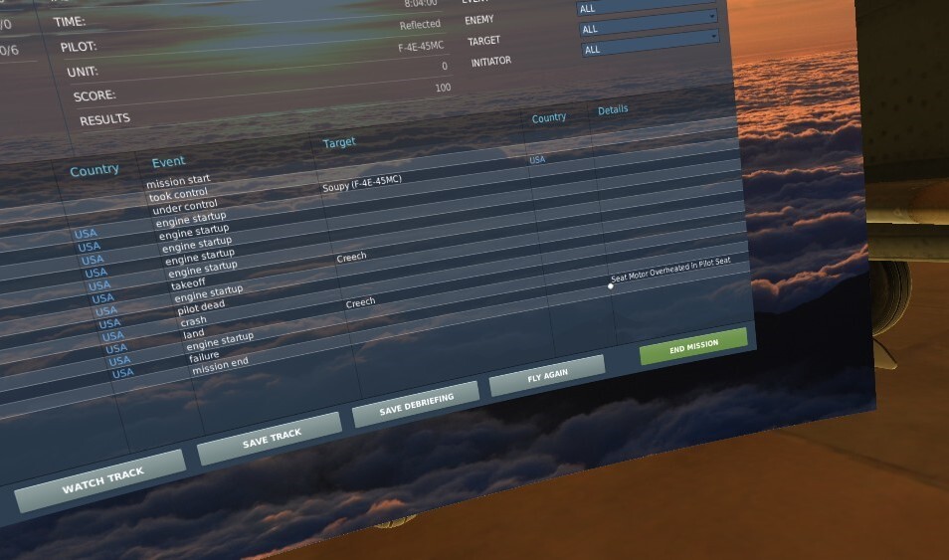Click the Details column header
Viewport: 949px width, 560px height.
pyautogui.click(x=613, y=109)
